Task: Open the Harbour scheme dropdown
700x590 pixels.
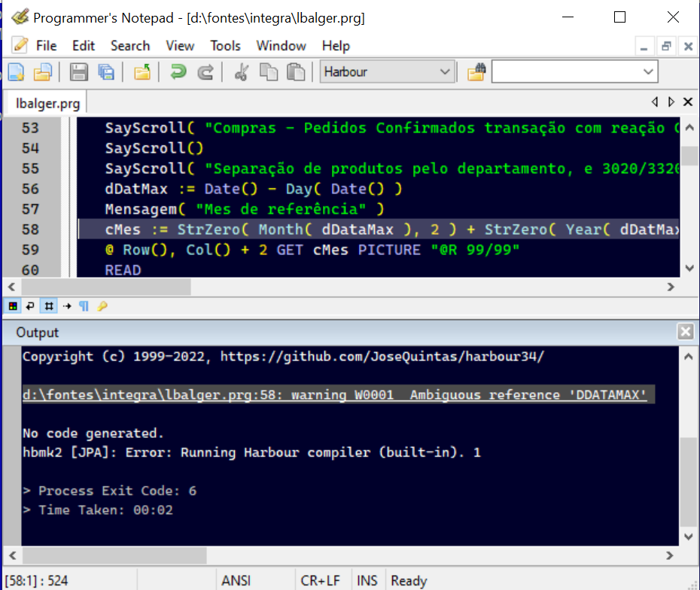Action: tap(387, 71)
